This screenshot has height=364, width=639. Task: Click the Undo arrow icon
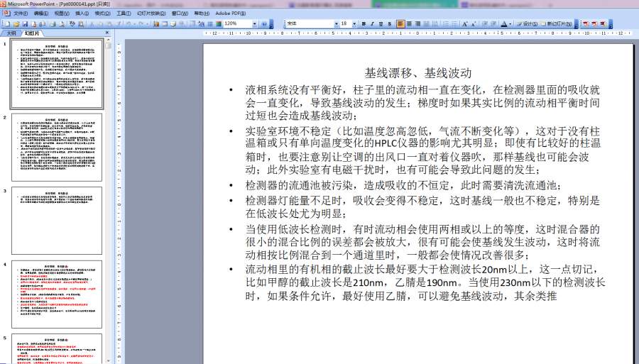[x=128, y=24]
